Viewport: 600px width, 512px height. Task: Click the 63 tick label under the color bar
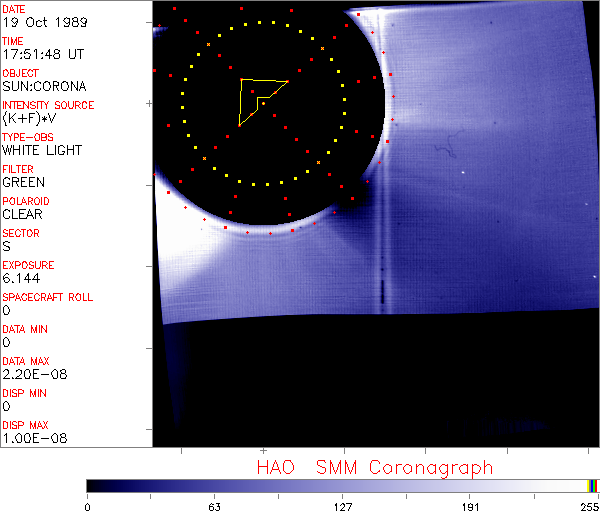point(214,507)
